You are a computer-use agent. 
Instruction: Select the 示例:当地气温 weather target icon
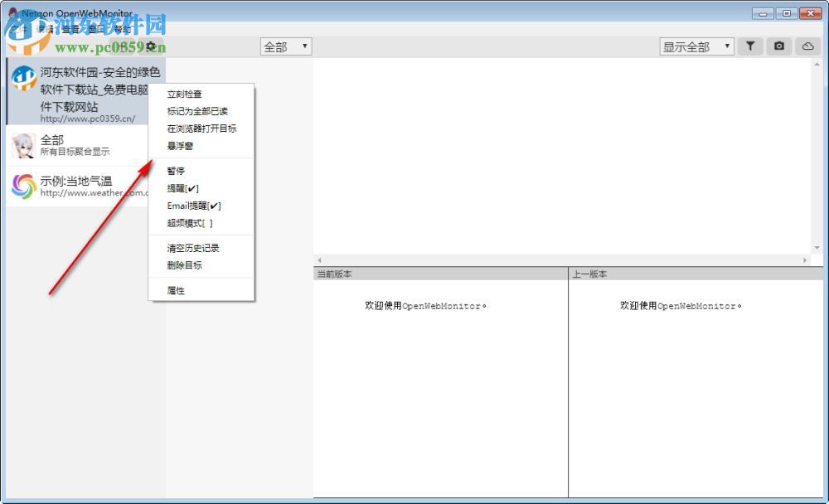point(23,186)
